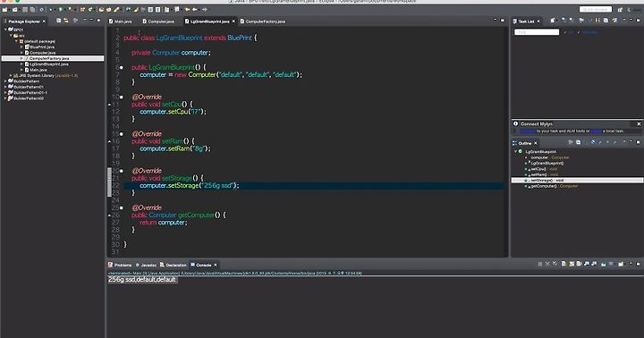This screenshot has height=338, width=644.
Task: Click New Task icon in Task List toolbar
Action: 553,21
